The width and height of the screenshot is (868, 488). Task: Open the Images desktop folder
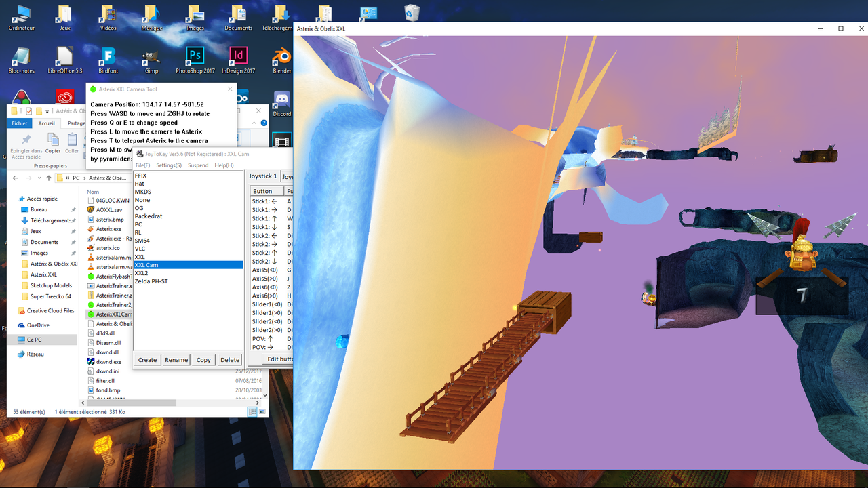coord(195,18)
